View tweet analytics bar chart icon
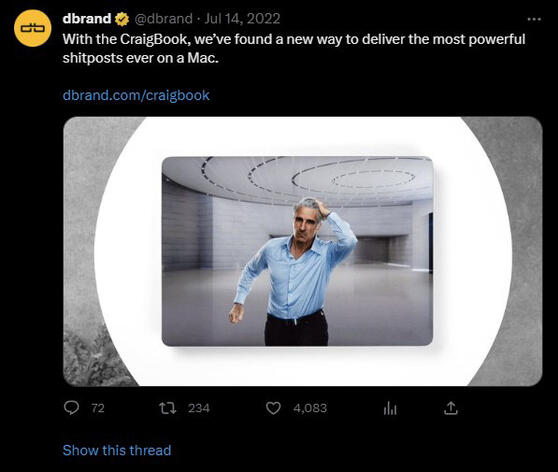Image resolution: width=558 pixels, height=472 pixels. [x=390, y=408]
